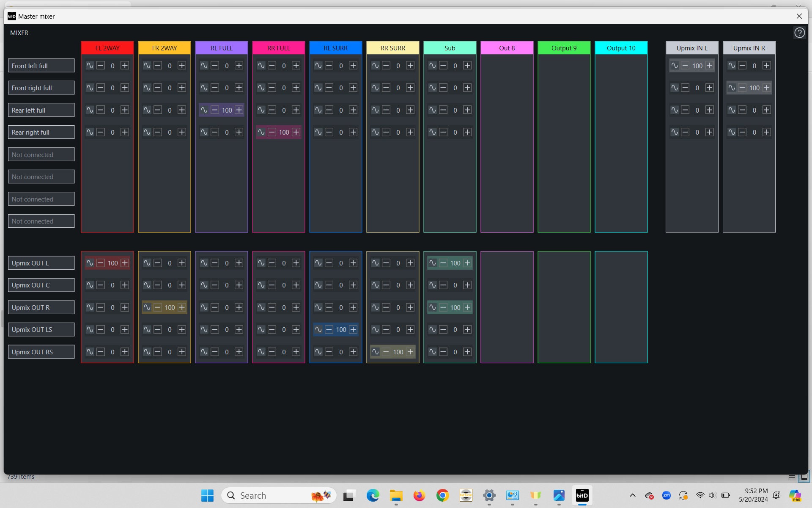
Task: Select the Front right full input label
Action: point(41,88)
